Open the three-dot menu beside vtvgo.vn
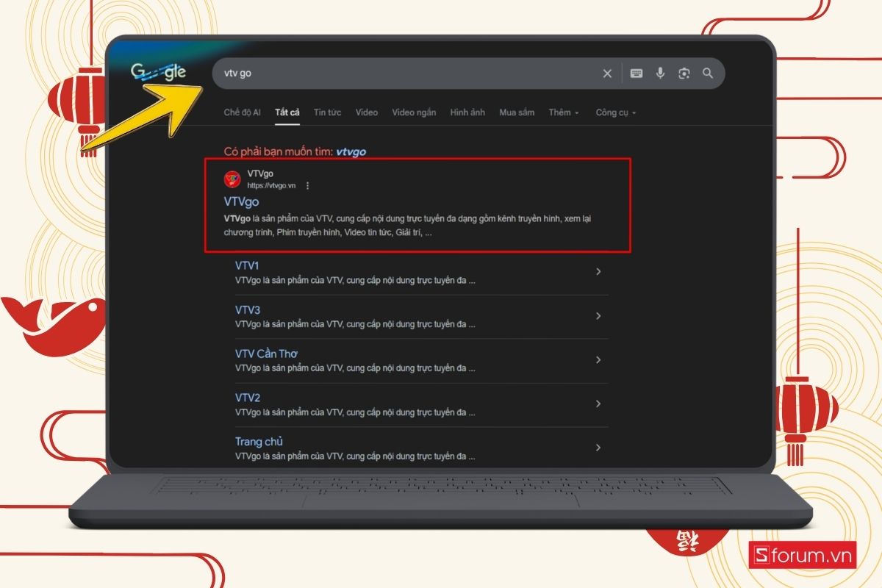882x588 pixels. [x=307, y=185]
